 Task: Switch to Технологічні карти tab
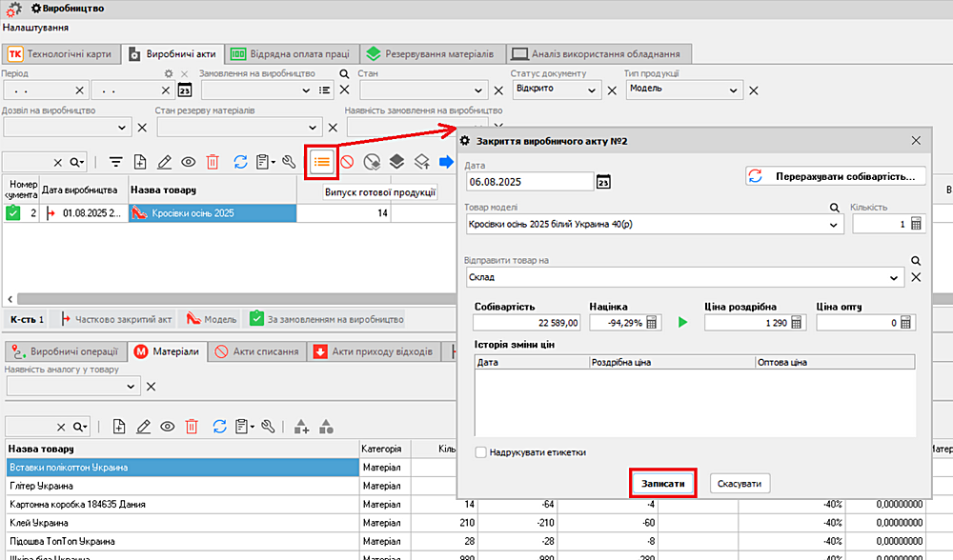61,53
